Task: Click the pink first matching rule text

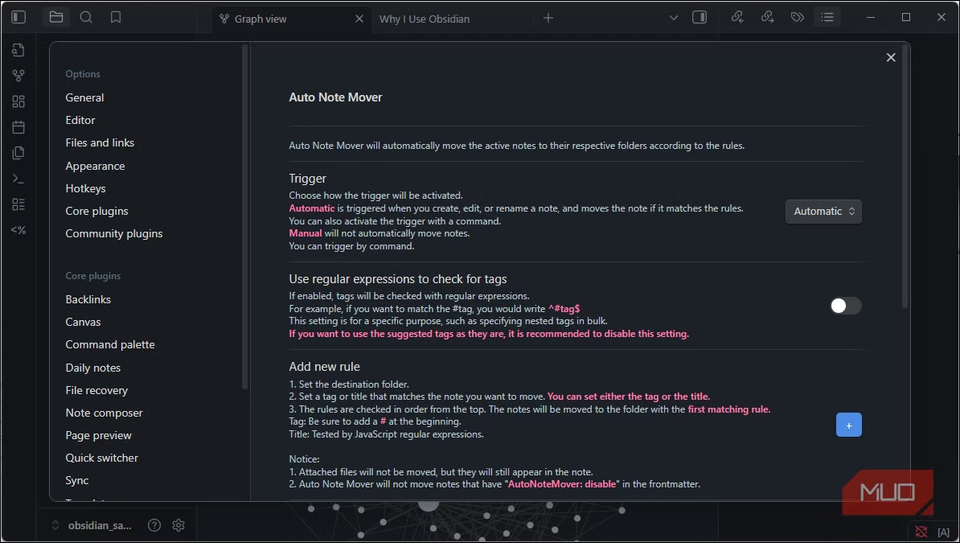Action: click(729, 410)
